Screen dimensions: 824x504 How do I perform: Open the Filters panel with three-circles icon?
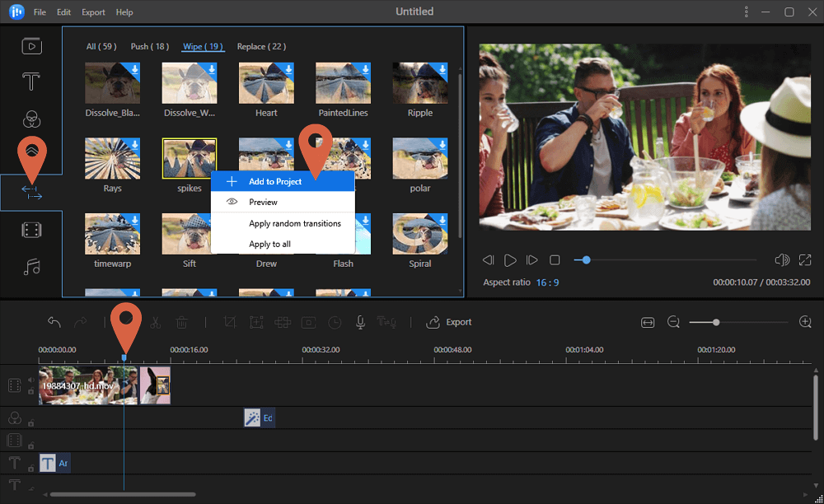(31, 120)
